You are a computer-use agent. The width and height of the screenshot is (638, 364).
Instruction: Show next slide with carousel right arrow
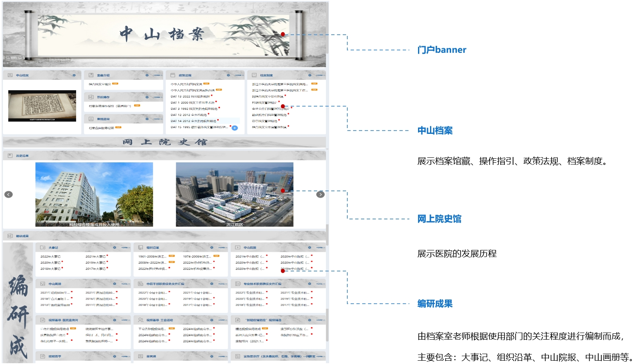[320, 195]
